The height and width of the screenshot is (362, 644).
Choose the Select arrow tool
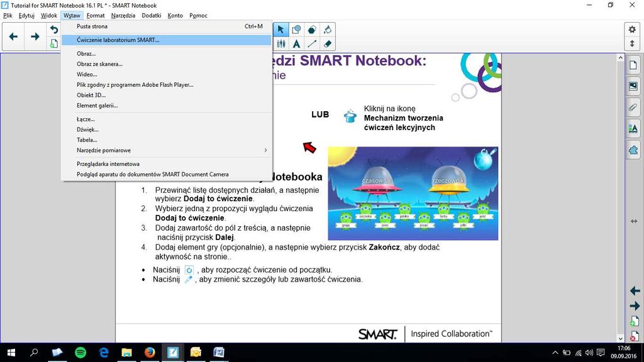pos(280,30)
